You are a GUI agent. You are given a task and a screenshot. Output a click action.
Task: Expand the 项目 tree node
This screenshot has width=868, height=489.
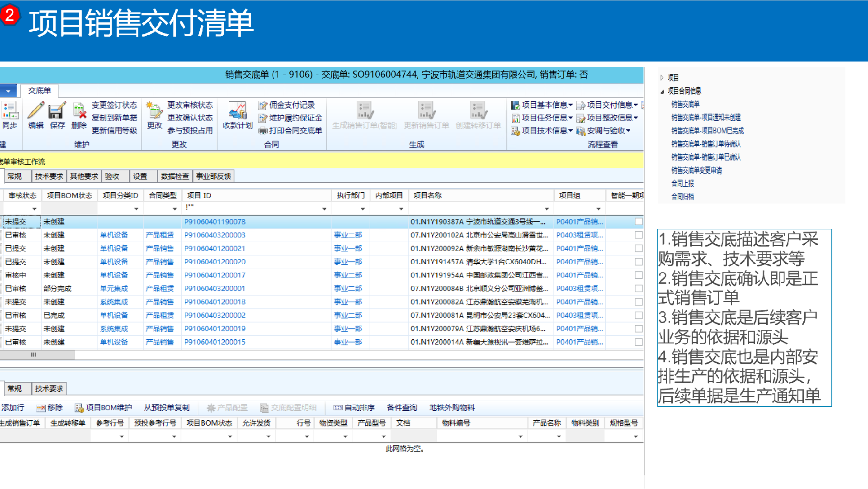pyautogui.click(x=662, y=78)
